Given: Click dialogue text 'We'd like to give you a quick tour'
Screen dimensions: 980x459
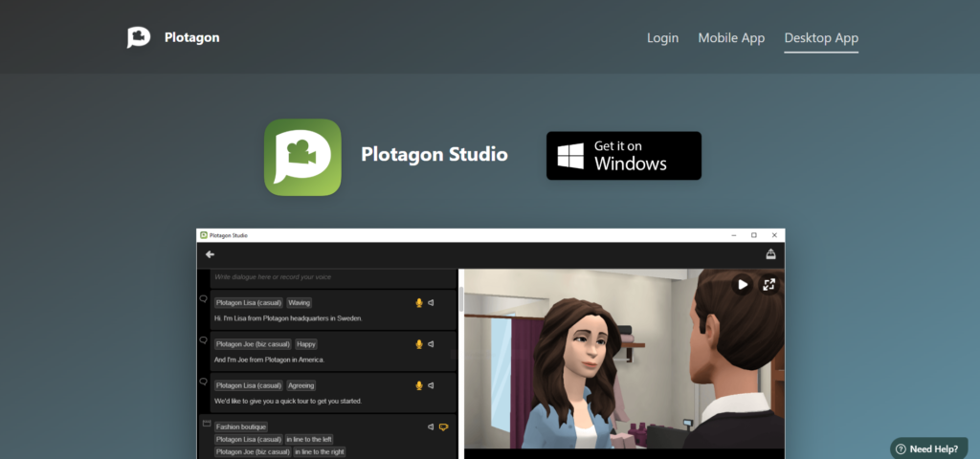Looking at the screenshot, I should 288,401.
